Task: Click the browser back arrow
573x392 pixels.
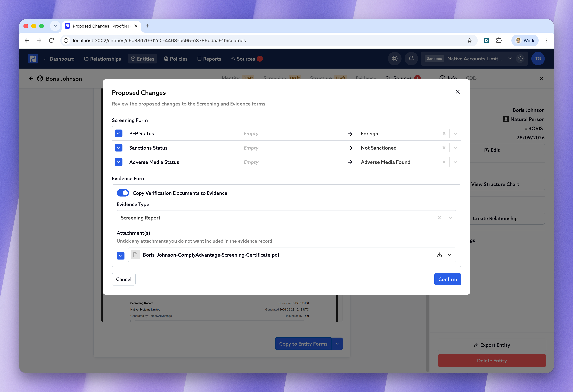Action: [x=27, y=40]
